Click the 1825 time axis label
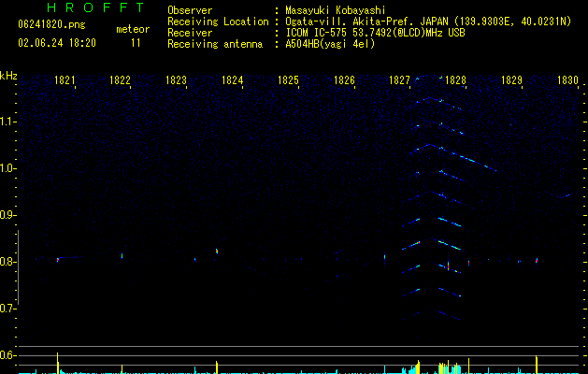This screenshot has width=588, height=374. [288, 80]
